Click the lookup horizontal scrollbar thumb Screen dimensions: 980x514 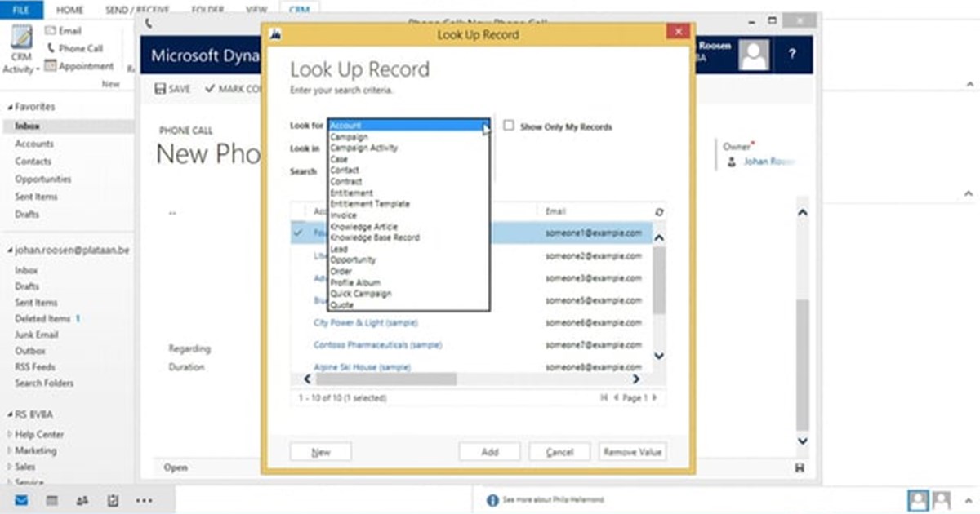click(386, 379)
